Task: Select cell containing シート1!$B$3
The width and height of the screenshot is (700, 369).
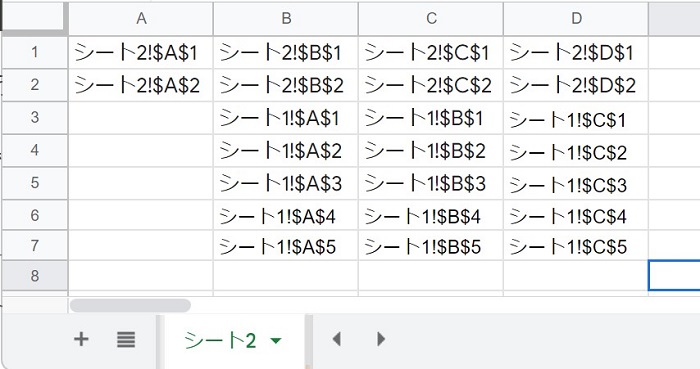Action: pyautogui.click(x=431, y=183)
